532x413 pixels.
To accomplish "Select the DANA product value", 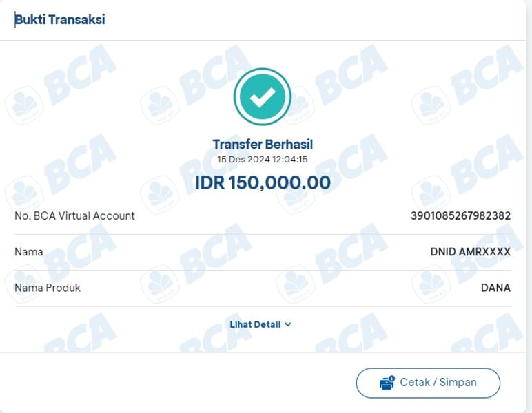I will tap(495, 288).
